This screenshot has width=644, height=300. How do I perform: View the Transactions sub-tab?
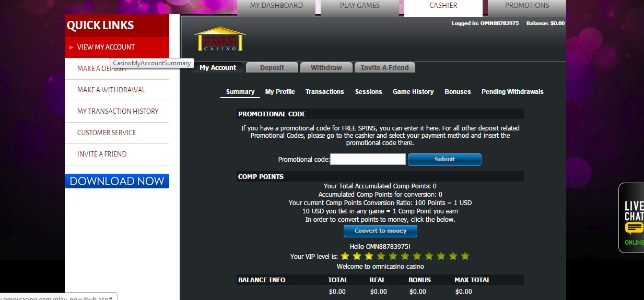point(325,92)
